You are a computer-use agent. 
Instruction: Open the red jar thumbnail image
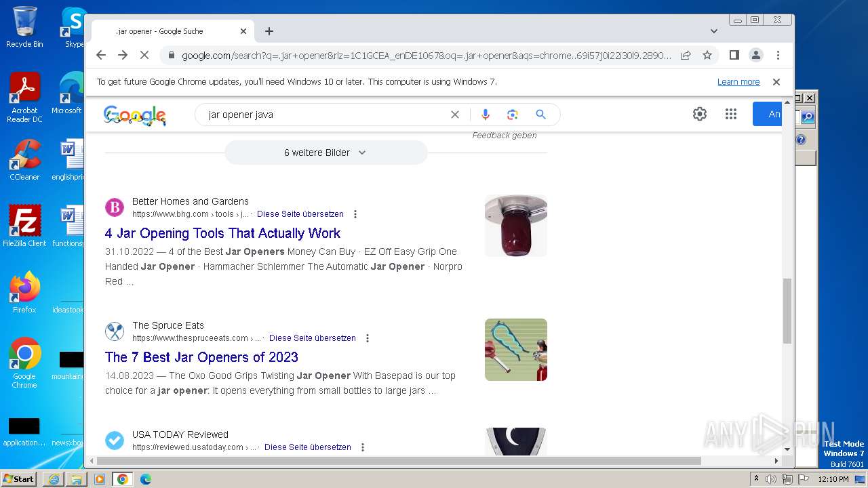(x=516, y=226)
